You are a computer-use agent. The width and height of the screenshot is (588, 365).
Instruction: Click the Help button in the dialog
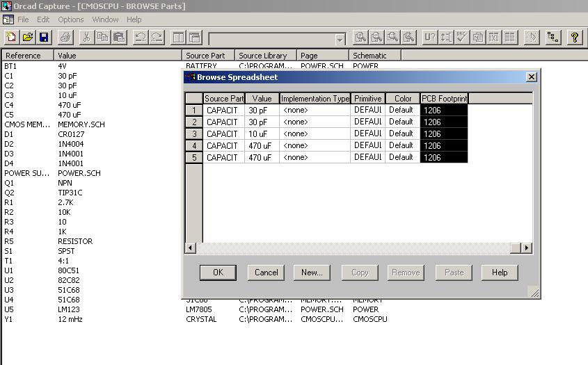click(x=500, y=273)
